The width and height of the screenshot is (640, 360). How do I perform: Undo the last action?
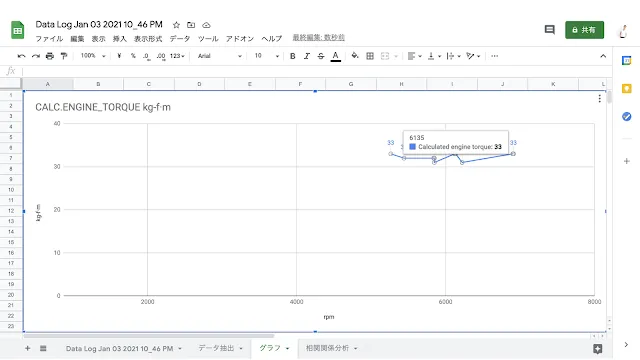[22, 56]
